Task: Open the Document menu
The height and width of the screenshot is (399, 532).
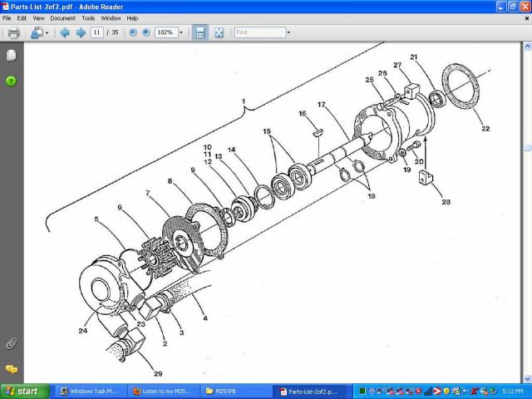Action: [63, 18]
